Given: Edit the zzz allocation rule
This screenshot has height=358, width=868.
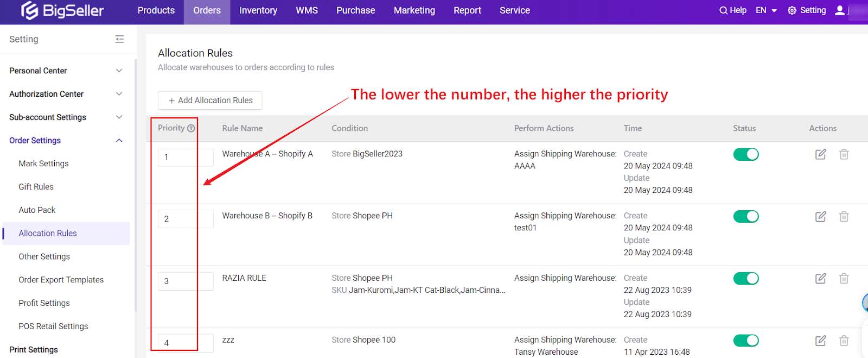Looking at the screenshot, I should pos(821,341).
